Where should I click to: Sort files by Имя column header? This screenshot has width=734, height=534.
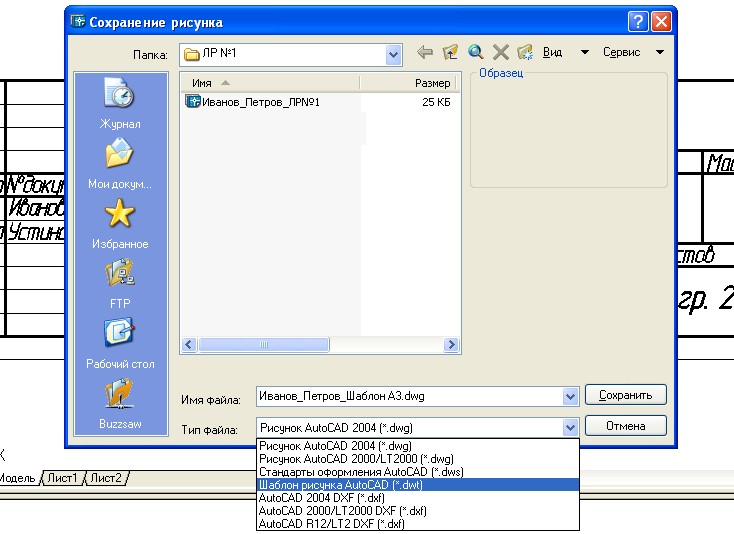(270, 83)
